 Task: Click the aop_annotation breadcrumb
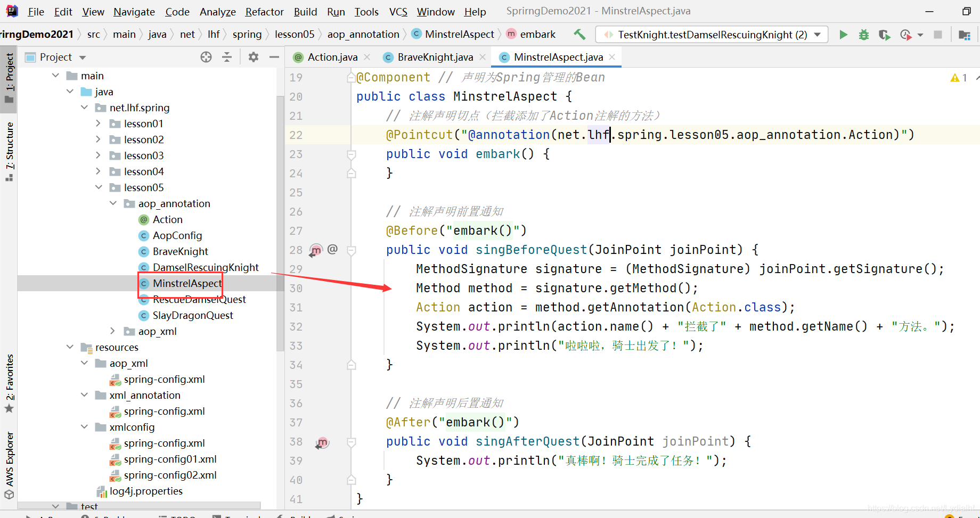[x=363, y=35]
